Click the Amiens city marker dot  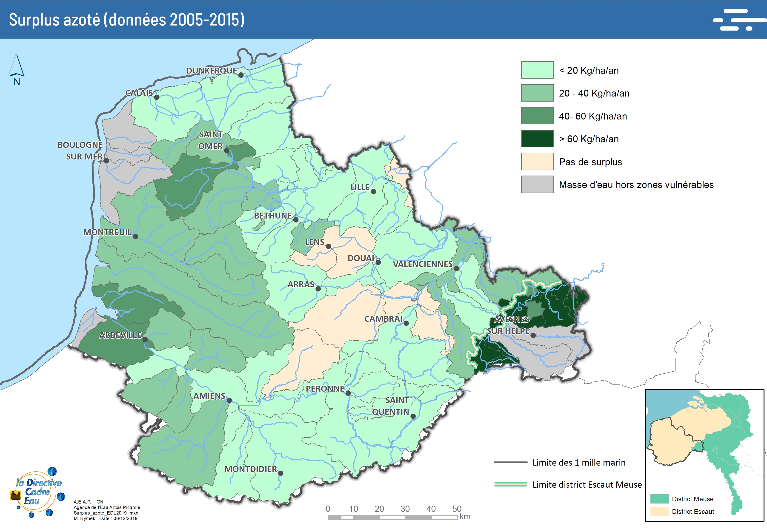tap(229, 400)
